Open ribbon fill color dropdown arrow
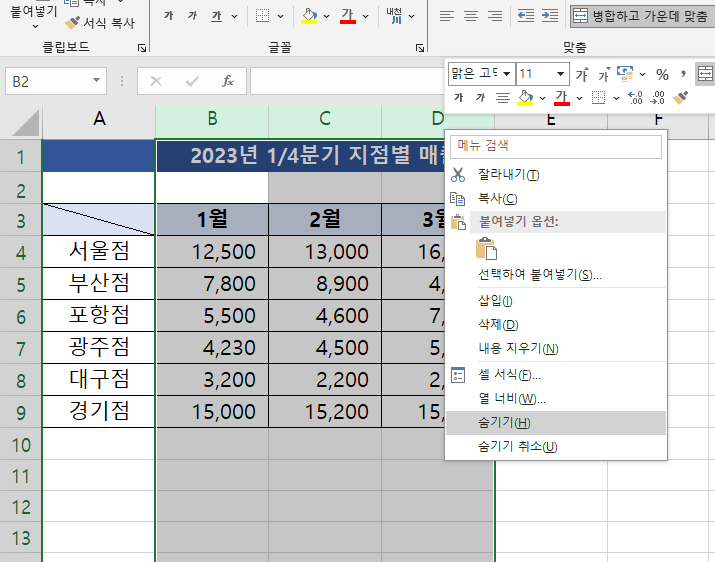The height and width of the screenshot is (562, 715). click(x=326, y=16)
